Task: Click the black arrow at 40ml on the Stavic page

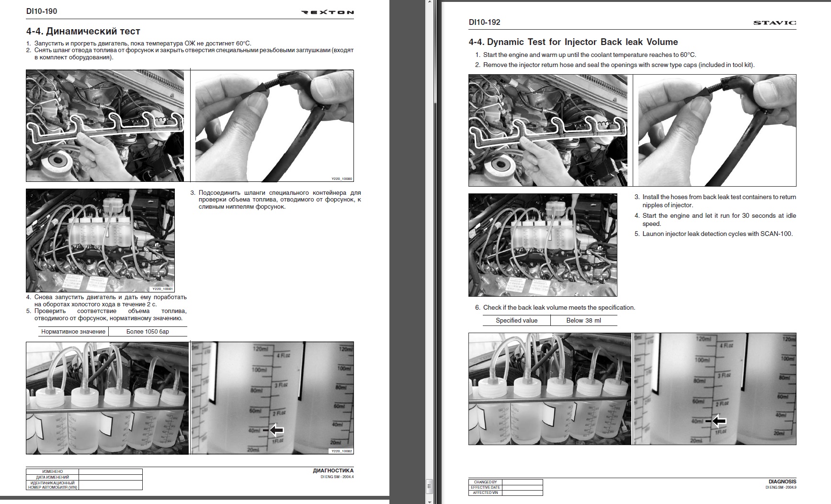Action: [x=719, y=421]
